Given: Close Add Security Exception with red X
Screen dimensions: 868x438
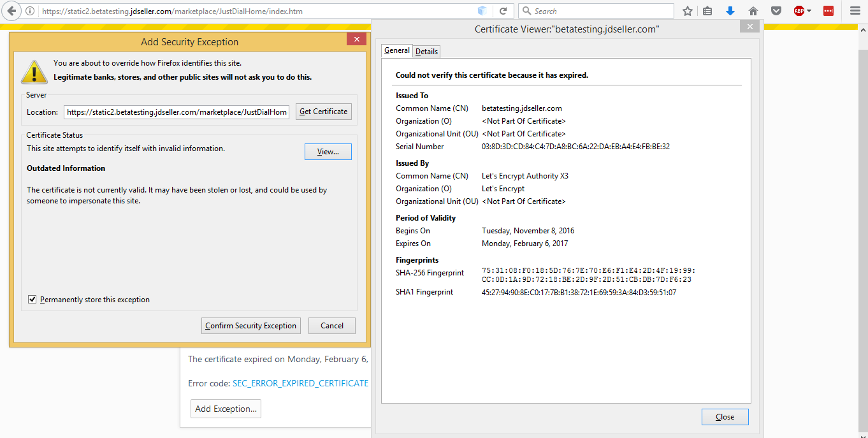Looking at the screenshot, I should (x=356, y=40).
